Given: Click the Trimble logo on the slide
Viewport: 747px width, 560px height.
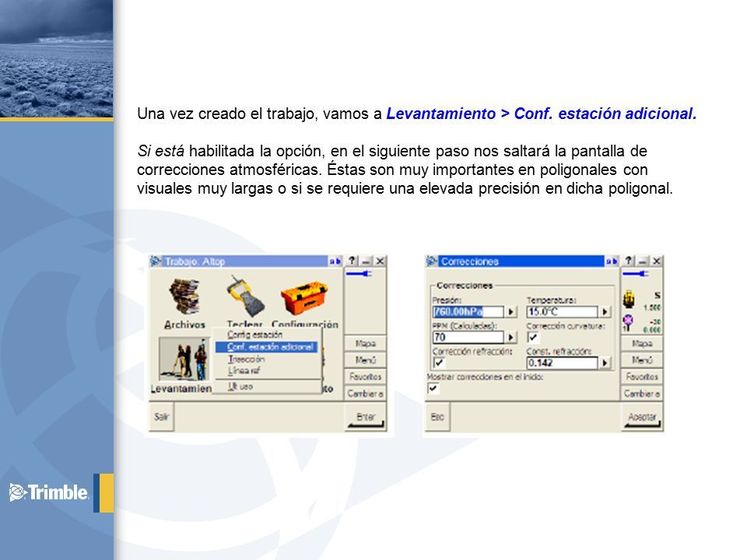Looking at the screenshot, I should click(x=48, y=492).
